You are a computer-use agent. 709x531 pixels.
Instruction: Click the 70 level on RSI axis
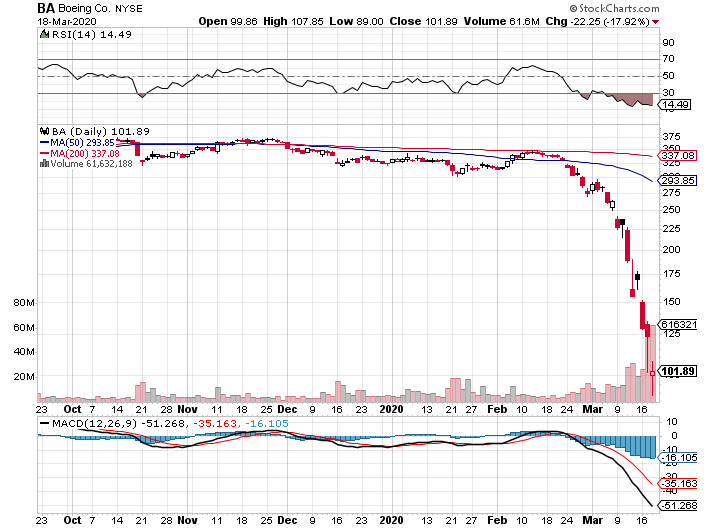tap(668, 59)
